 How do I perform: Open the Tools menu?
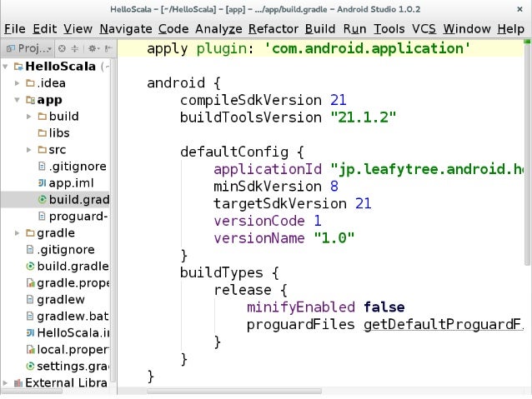click(389, 29)
